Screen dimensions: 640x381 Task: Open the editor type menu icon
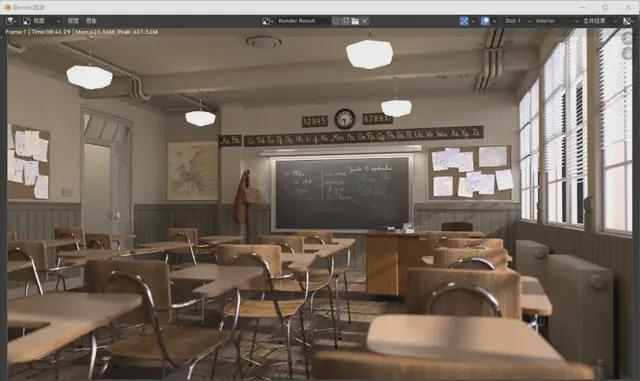click(x=11, y=21)
